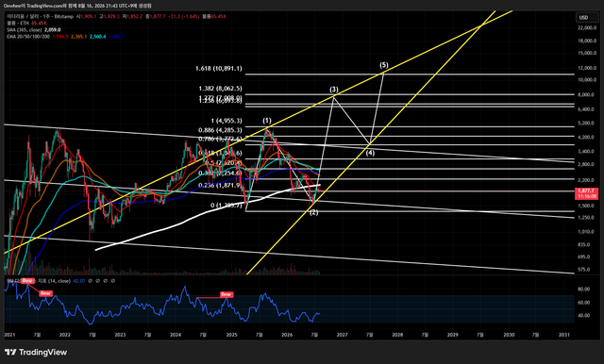Click the orange EMA value 2,365.1
This screenshot has height=364, width=604.
pos(79,36)
